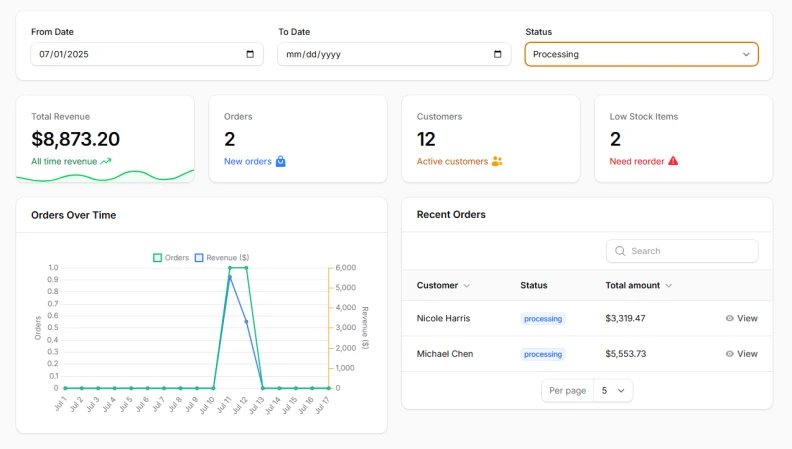The image size is (792, 449).
Task: Focus the Recent Orders search field
Action: point(690,251)
